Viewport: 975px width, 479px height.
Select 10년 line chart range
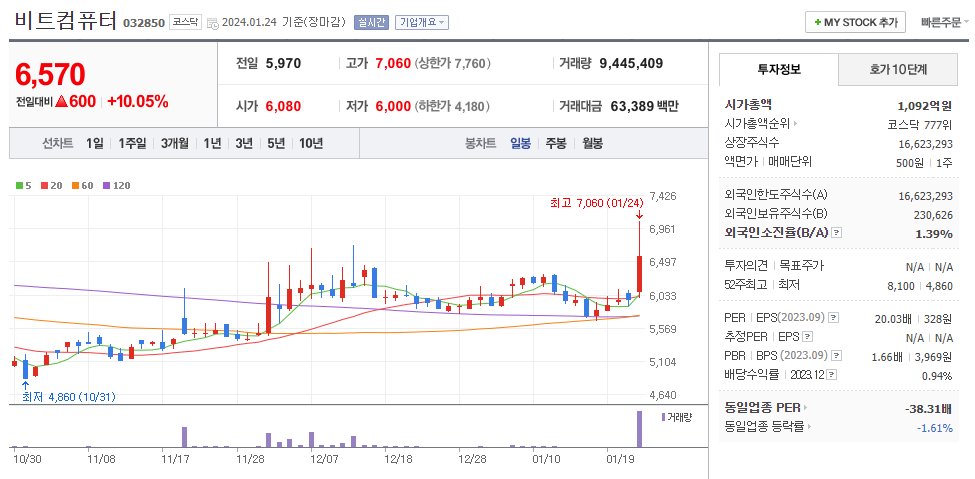tap(311, 144)
